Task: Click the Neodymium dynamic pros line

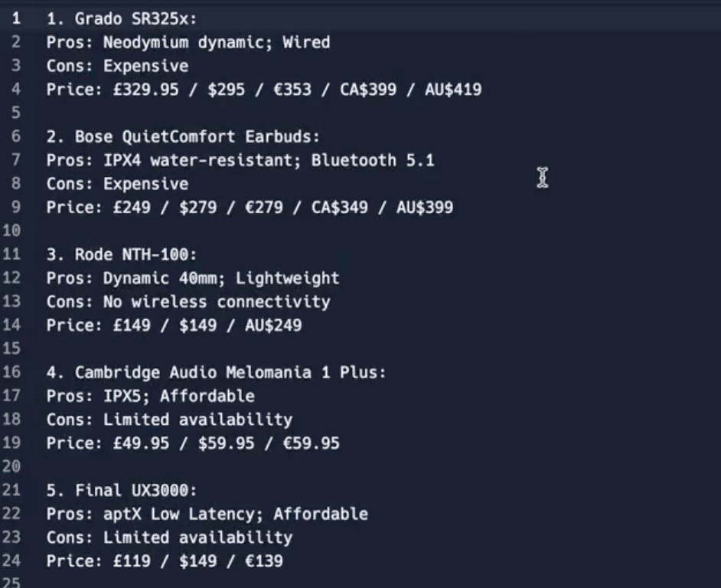Action: pos(188,42)
